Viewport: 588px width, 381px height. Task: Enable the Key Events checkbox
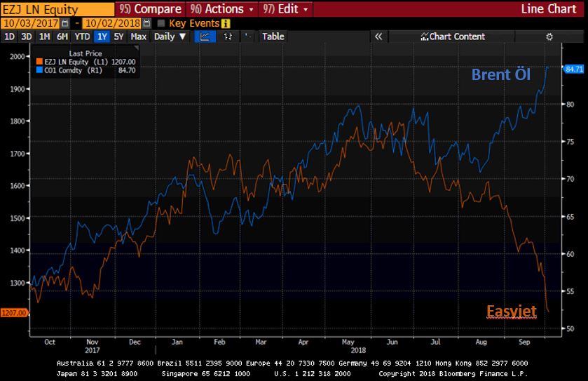pos(161,23)
